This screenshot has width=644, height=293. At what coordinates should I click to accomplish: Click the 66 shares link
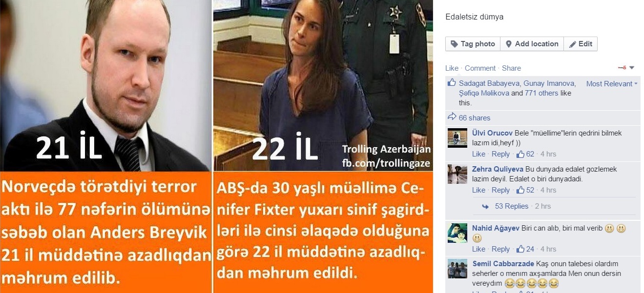474,118
